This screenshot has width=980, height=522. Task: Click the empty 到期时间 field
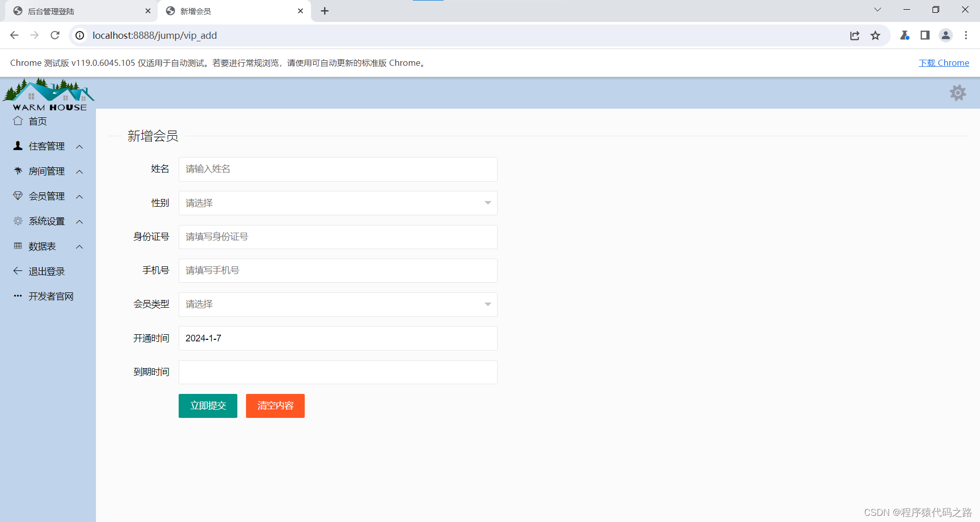[338, 372]
